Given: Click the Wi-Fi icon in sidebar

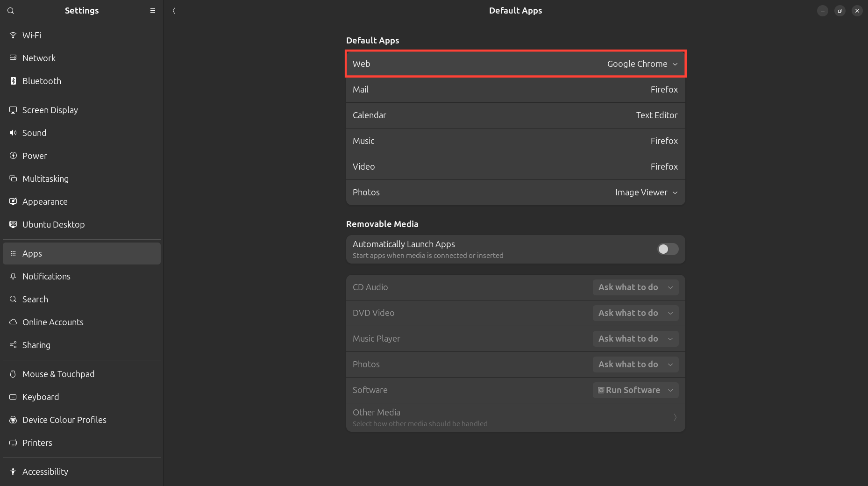Looking at the screenshot, I should pos(13,36).
